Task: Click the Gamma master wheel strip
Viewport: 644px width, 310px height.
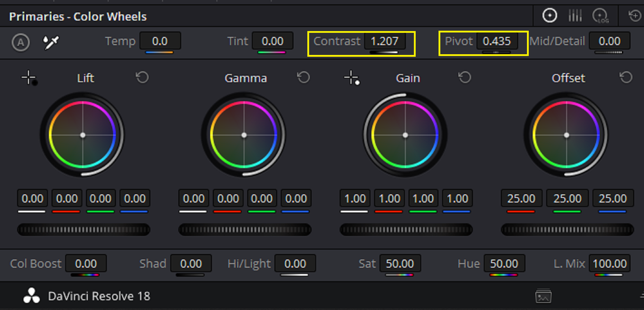Action: pyautogui.click(x=245, y=230)
